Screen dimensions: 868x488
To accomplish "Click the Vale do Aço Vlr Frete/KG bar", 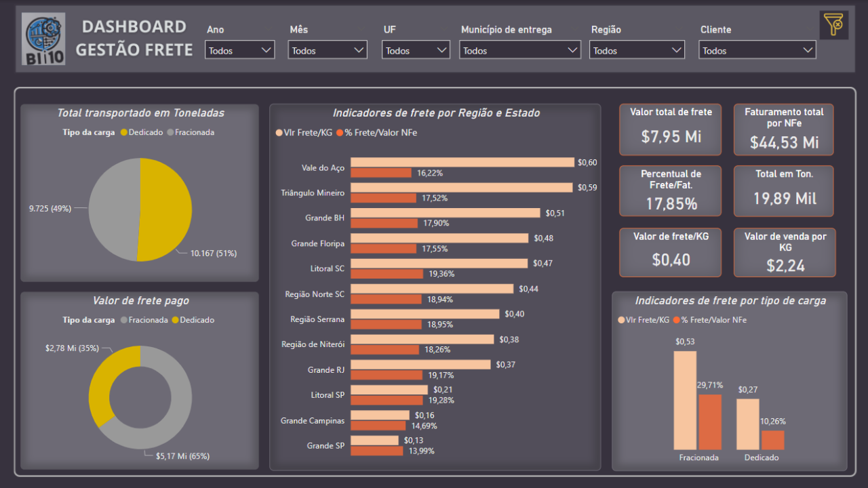I will point(462,163).
